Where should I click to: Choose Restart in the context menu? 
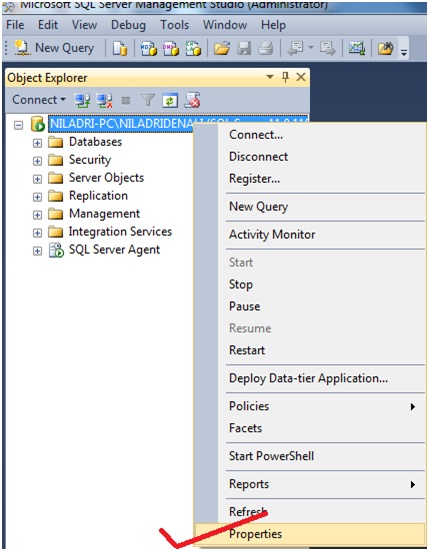coord(309,350)
